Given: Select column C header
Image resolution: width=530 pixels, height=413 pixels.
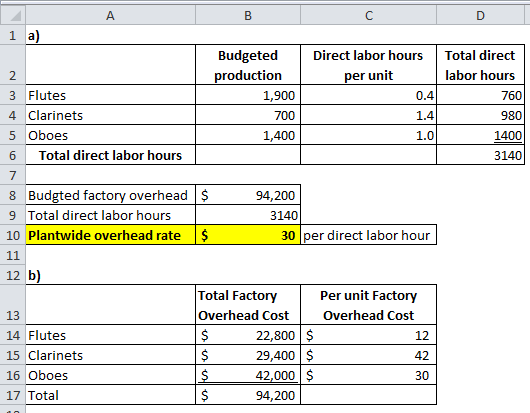Looking at the screenshot, I should (368, 16).
